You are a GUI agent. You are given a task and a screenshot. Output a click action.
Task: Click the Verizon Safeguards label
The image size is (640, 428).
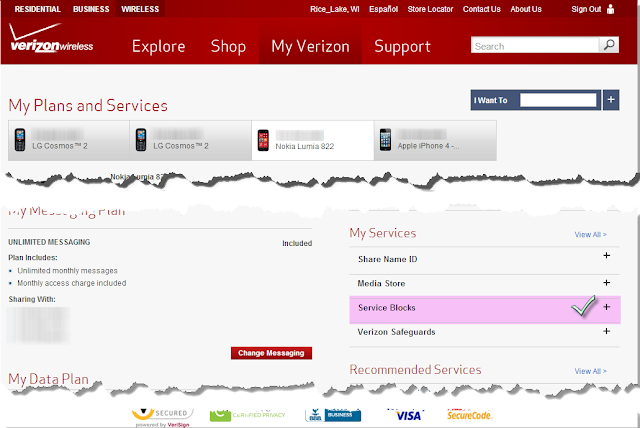pyautogui.click(x=396, y=332)
